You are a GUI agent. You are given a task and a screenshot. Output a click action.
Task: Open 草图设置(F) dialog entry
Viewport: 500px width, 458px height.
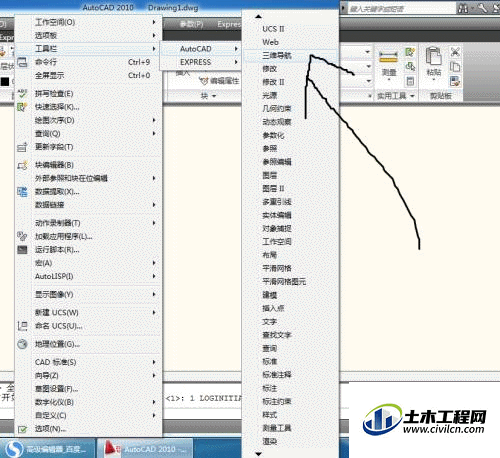click(x=89, y=389)
